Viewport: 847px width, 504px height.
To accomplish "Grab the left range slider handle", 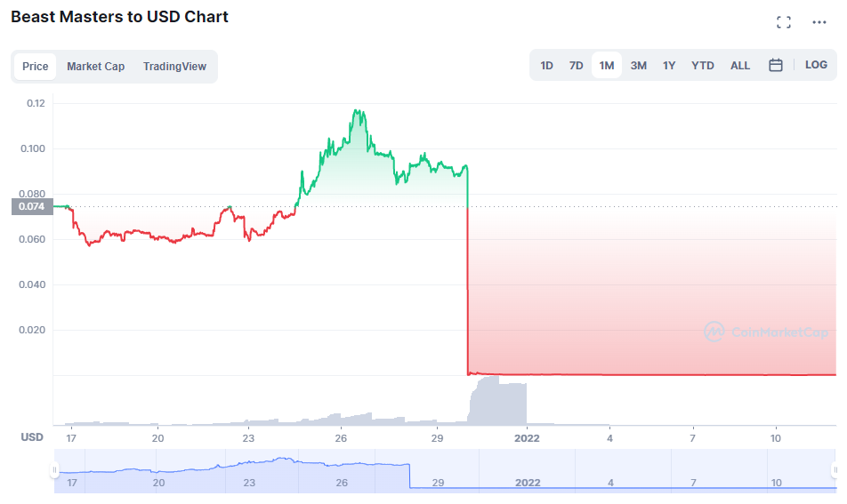I will 54,470.
